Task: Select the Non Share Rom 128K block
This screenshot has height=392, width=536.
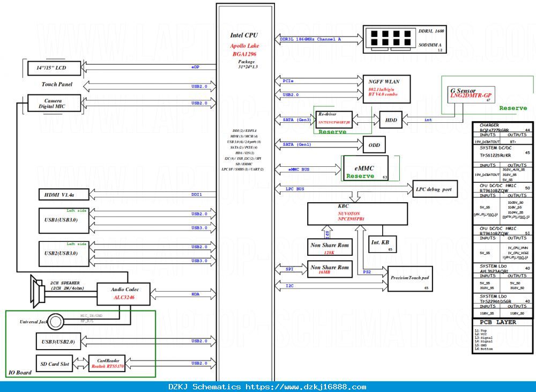Action: coord(330,247)
